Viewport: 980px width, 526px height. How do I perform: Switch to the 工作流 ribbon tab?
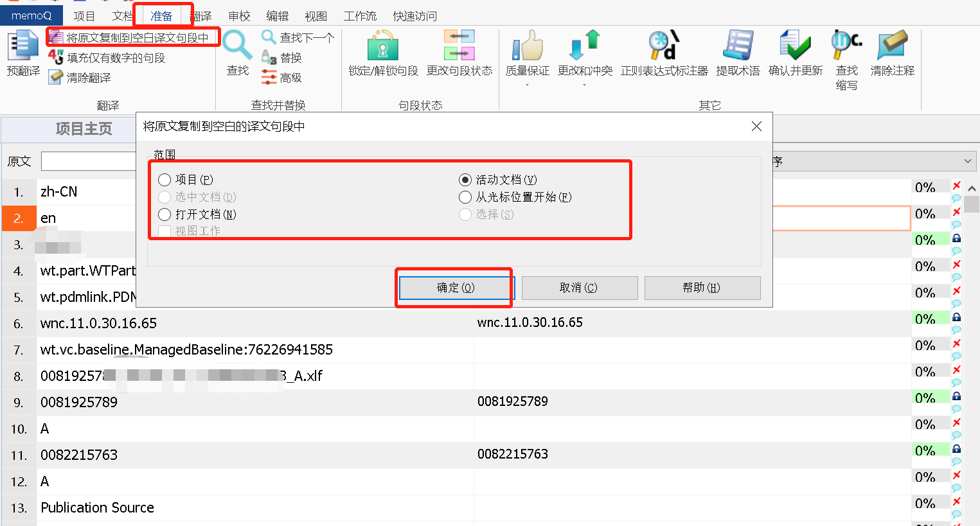click(360, 16)
